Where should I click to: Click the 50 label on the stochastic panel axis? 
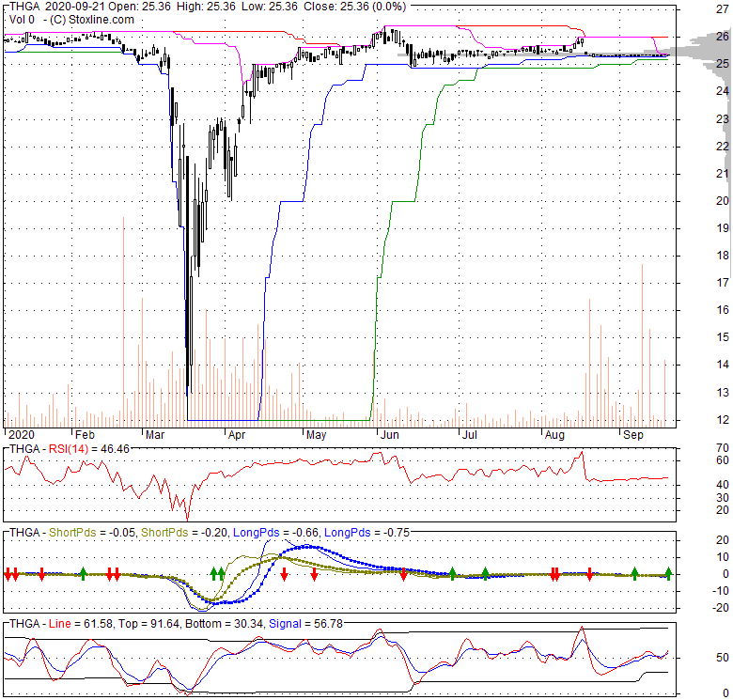723,658
